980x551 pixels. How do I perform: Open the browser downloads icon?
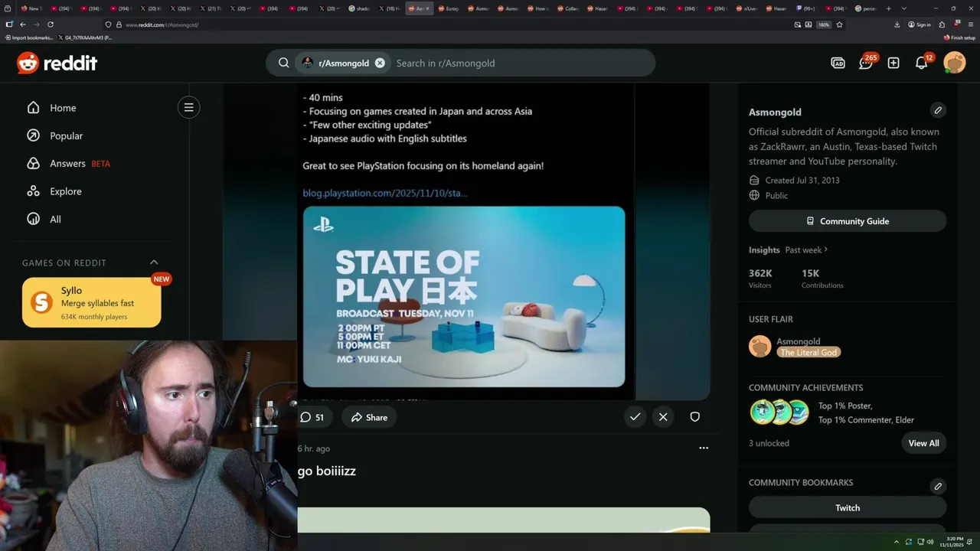(897, 24)
